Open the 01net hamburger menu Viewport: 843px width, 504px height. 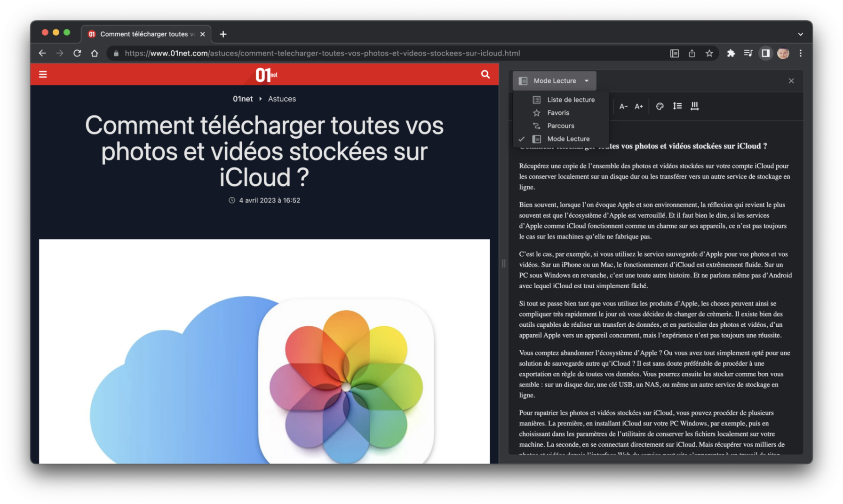coord(43,74)
